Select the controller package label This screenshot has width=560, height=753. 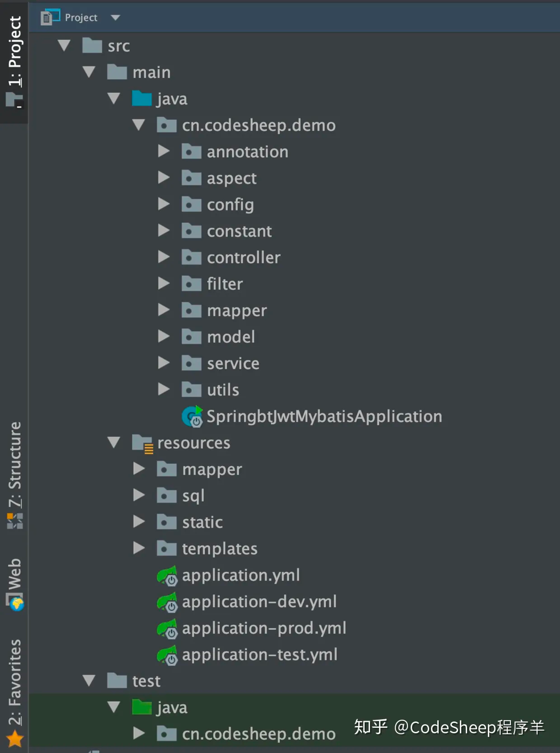244,258
